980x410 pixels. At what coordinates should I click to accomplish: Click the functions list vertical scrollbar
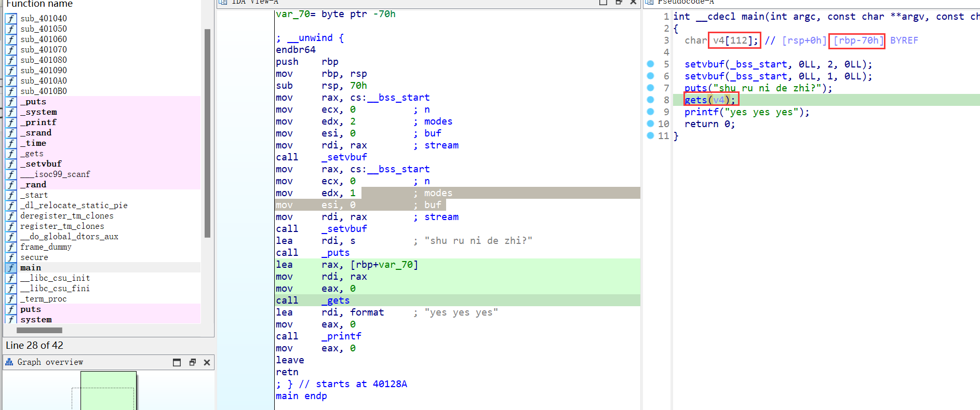coord(208,133)
